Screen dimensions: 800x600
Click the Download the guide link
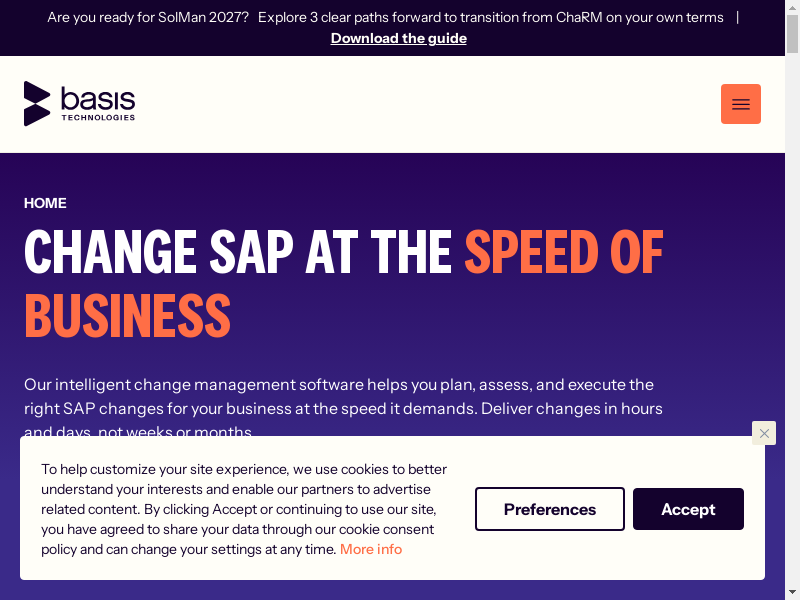(398, 38)
